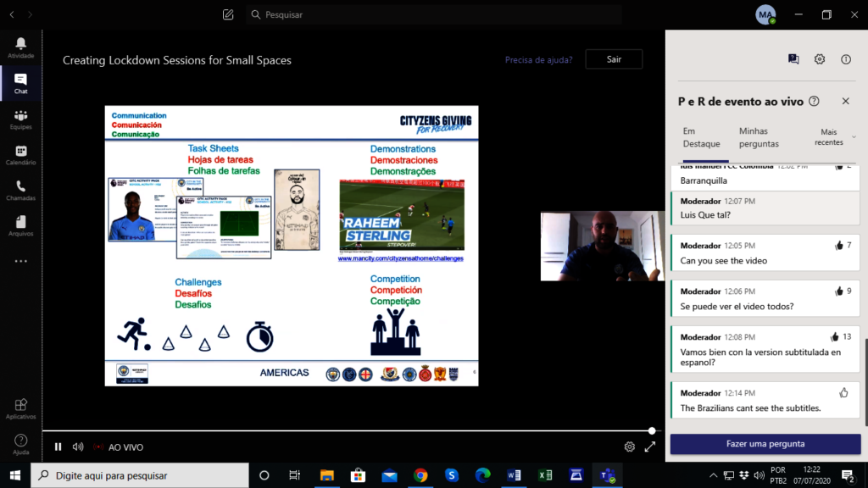Click the Q&A help question mark
868x488 pixels.
(x=814, y=102)
